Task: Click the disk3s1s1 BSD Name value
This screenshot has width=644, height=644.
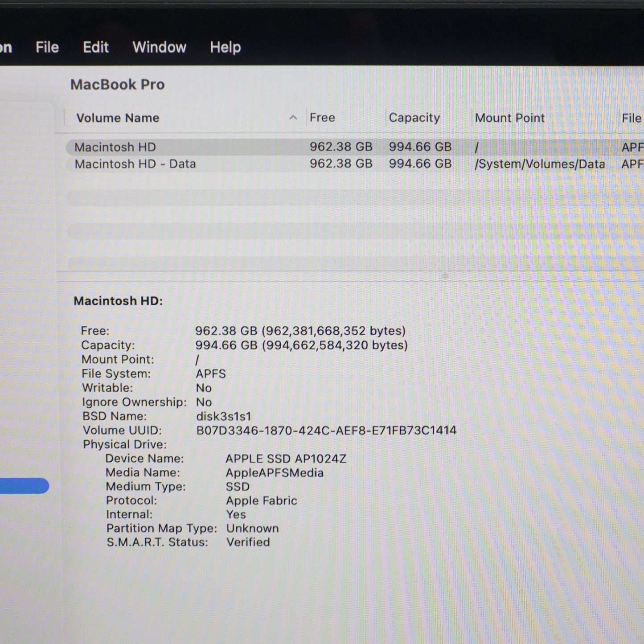Action: pyautogui.click(x=224, y=416)
